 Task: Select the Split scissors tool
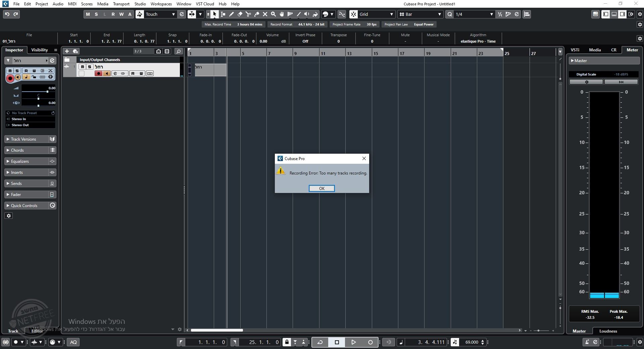tap(248, 14)
